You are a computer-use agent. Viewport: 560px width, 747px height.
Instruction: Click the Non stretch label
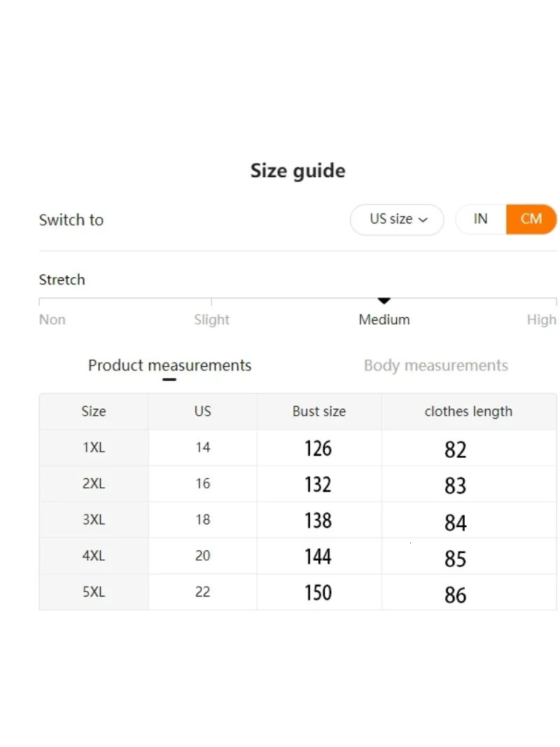tap(52, 320)
